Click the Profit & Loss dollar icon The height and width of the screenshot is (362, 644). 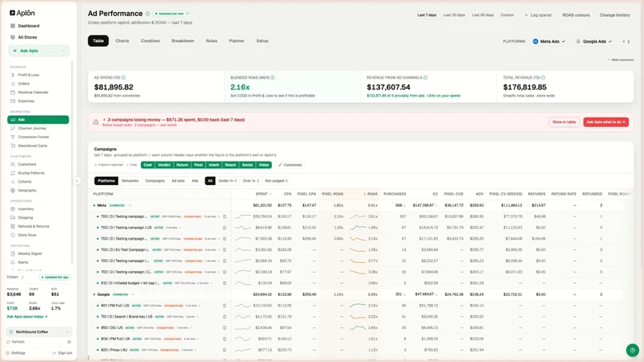click(x=13, y=75)
